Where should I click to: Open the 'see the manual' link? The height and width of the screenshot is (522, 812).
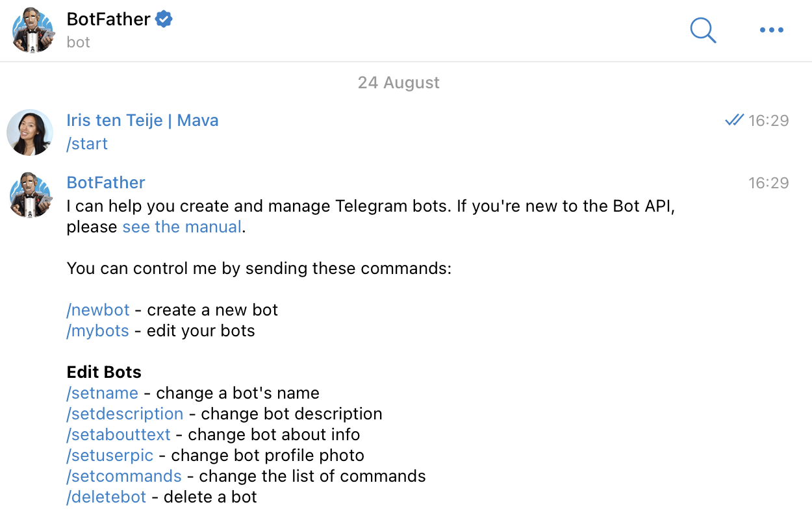pos(181,227)
